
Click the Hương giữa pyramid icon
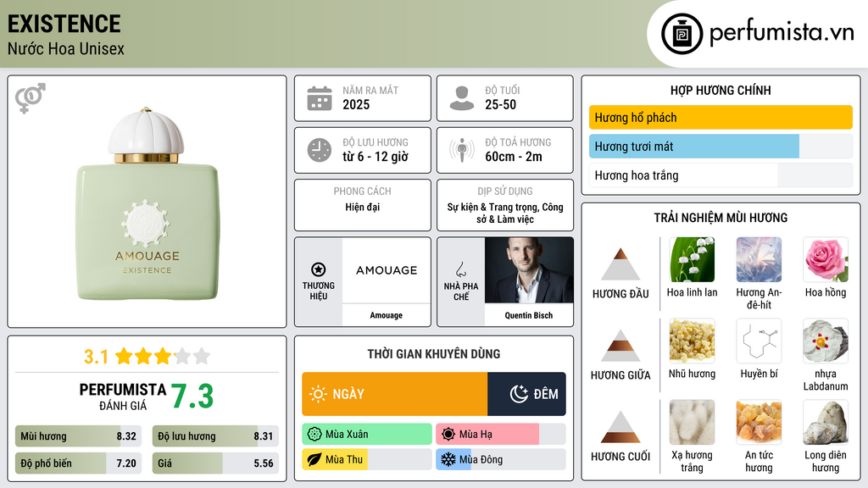[x=620, y=346]
